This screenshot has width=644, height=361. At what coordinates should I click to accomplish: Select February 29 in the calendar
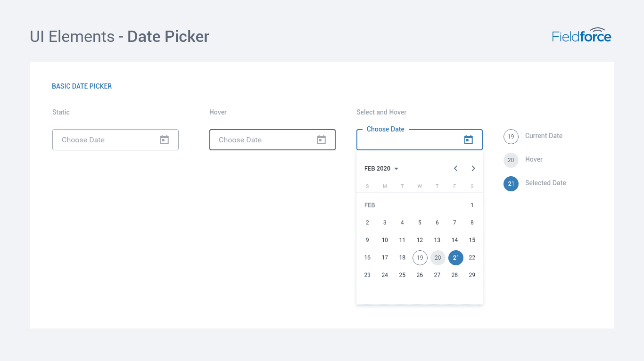pyautogui.click(x=472, y=275)
